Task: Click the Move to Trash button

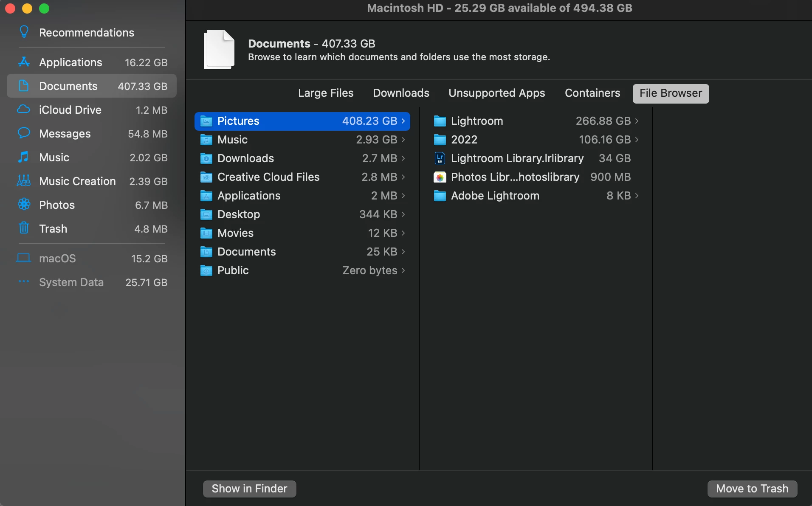Action: 752,489
